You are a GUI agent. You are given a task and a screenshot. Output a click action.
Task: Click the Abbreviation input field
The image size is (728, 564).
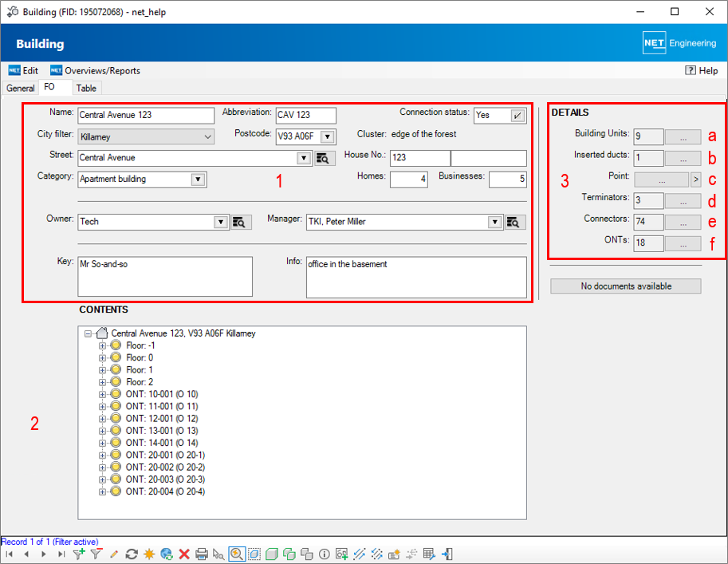tap(305, 116)
